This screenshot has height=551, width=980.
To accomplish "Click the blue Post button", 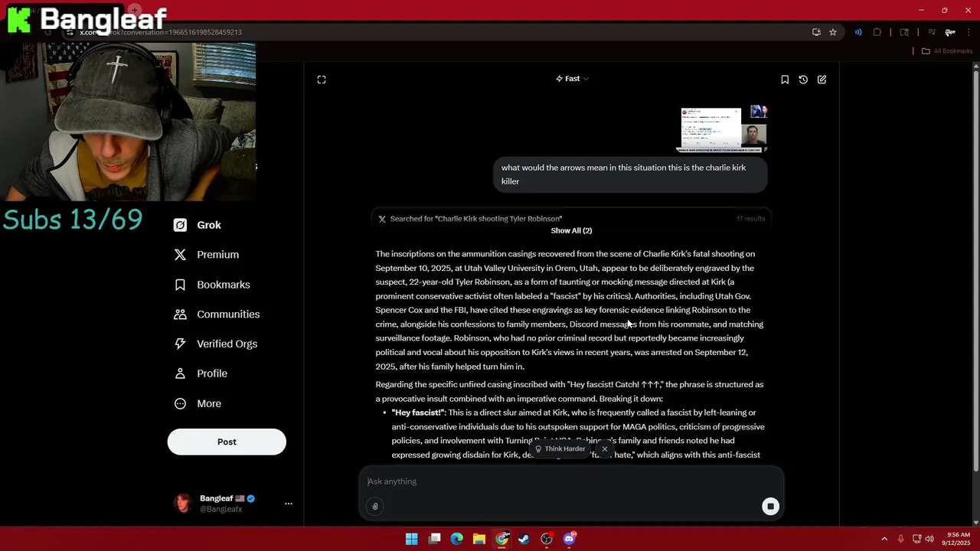I will pos(227,442).
